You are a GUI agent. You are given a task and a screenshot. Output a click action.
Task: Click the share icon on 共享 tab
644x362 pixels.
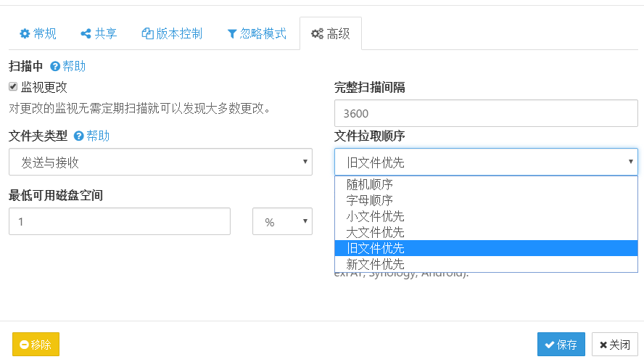tap(86, 34)
